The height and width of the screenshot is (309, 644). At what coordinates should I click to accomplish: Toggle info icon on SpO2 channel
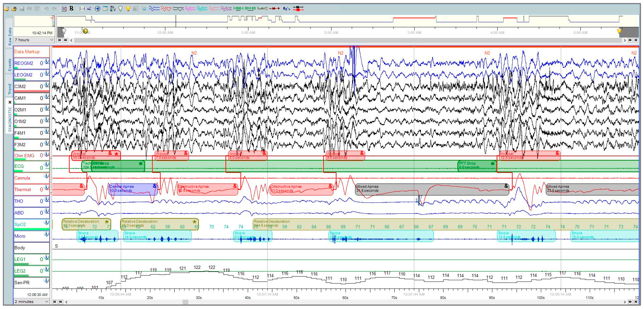[47, 222]
